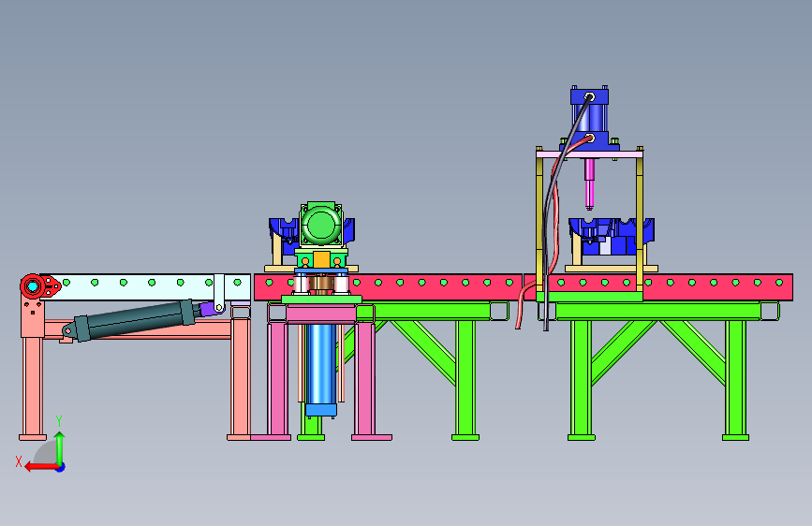
Task: Select the orange block beneath the green motor
Action: click(321, 259)
